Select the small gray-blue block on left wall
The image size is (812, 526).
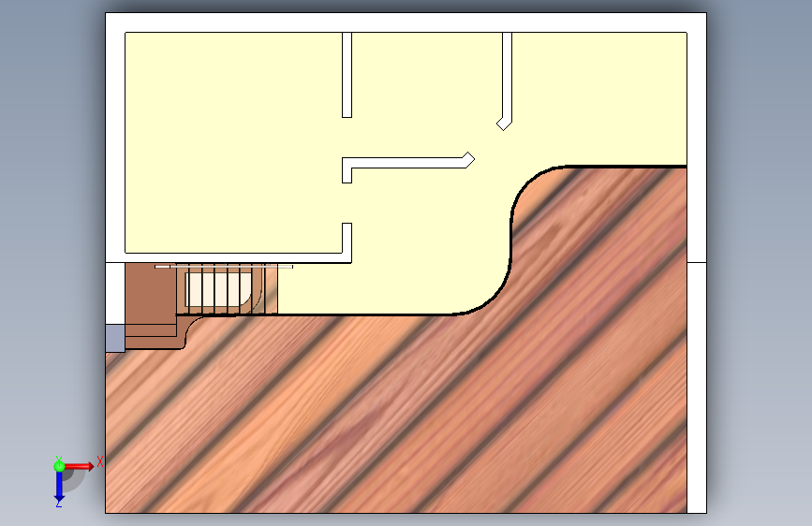(x=115, y=339)
